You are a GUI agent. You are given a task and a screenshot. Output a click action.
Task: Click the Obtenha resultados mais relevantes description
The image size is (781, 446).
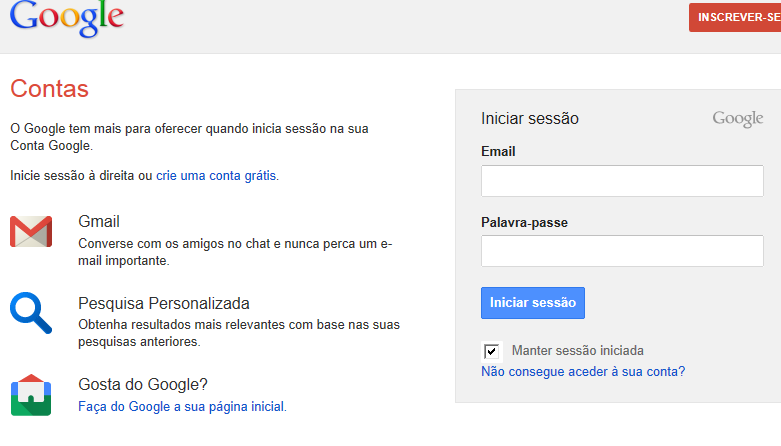pos(239,333)
